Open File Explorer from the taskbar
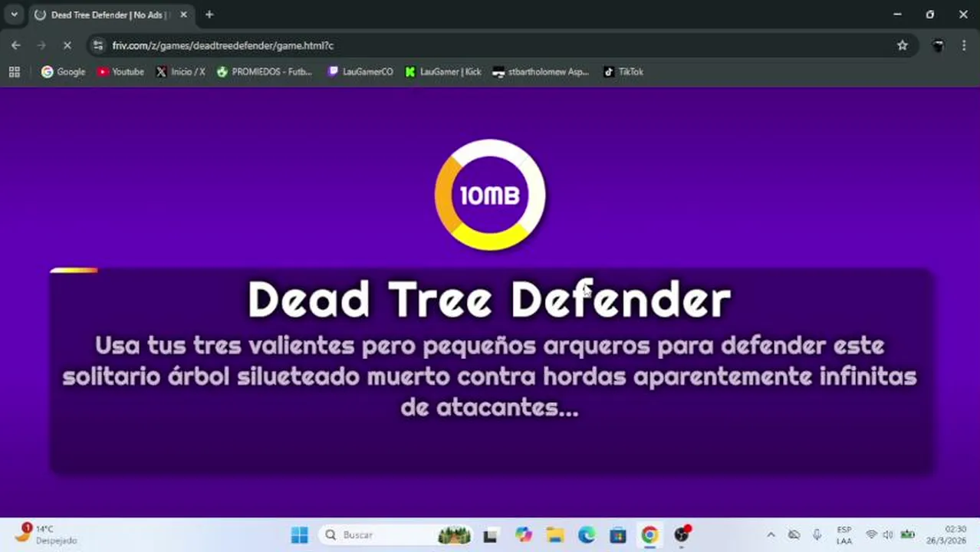The height and width of the screenshot is (552, 980). click(555, 535)
